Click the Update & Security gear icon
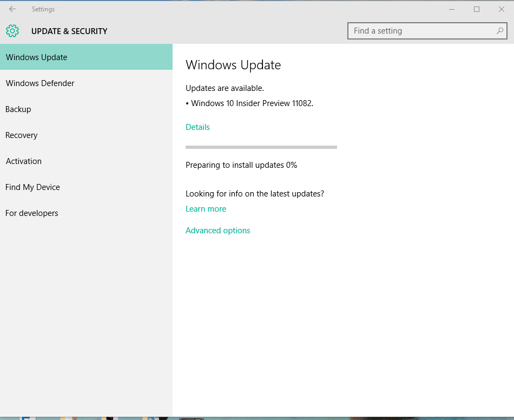This screenshot has width=514, height=420. coord(12,31)
